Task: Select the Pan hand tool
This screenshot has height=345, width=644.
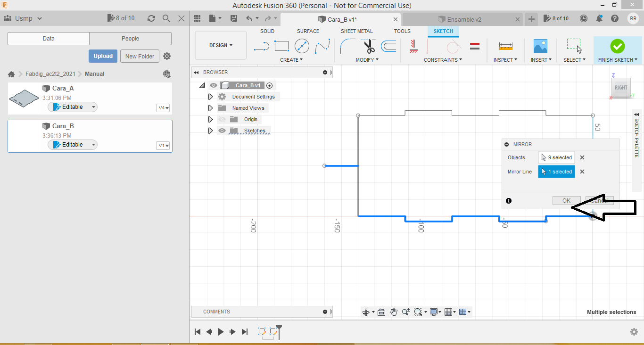Action: point(394,312)
